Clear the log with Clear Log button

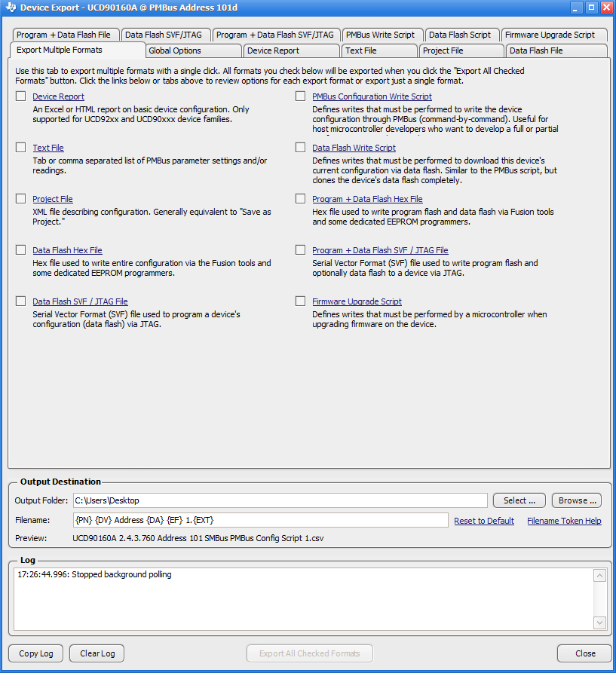tap(96, 653)
